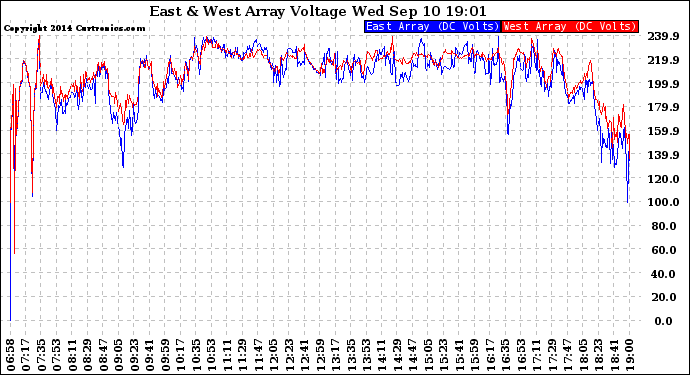Select the 179.9 y-axis label
The image size is (690, 375).
pyautogui.click(x=663, y=107)
